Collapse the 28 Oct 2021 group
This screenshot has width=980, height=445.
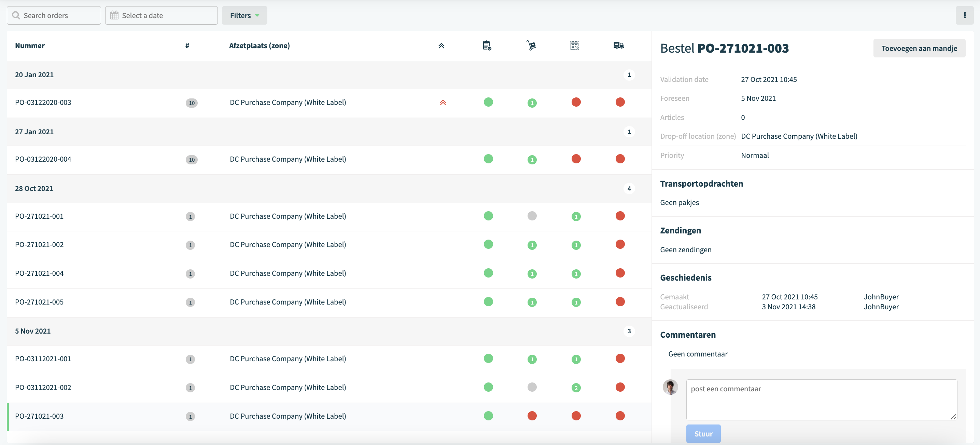pyautogui.click(x=329, y=188)
